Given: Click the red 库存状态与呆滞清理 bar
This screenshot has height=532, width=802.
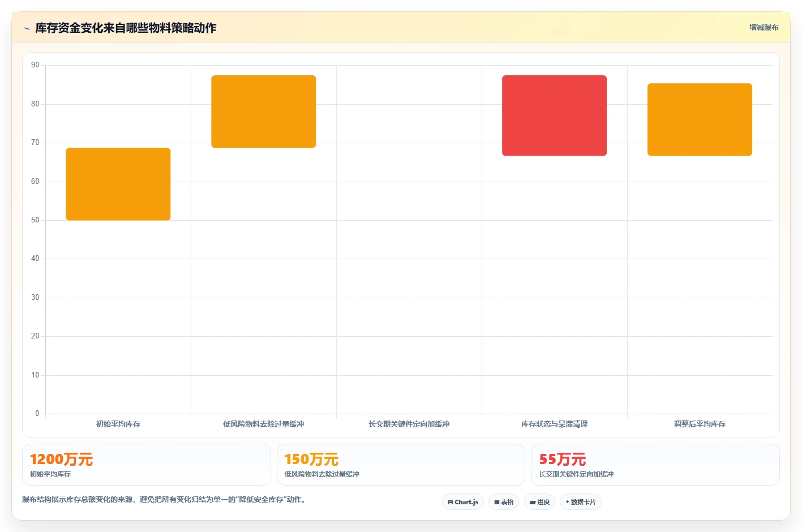Looking at the screenshot, I should point(554,115).
